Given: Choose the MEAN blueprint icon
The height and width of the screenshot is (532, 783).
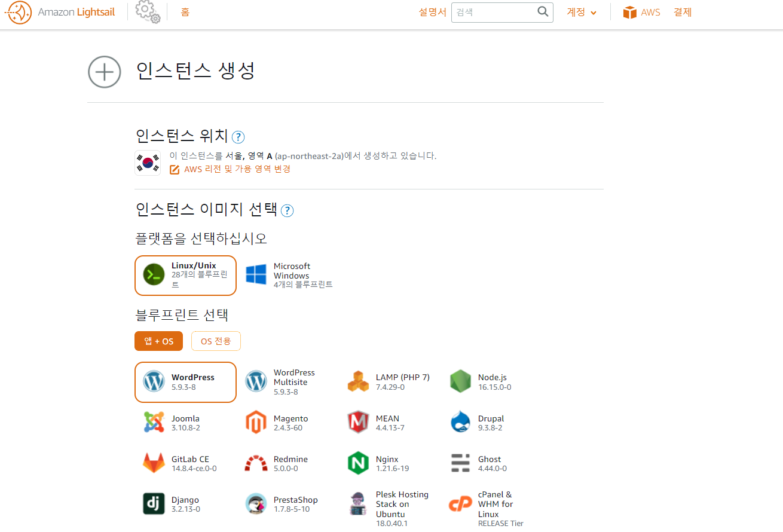Looking at the screenshot, I should pos(358,422).
